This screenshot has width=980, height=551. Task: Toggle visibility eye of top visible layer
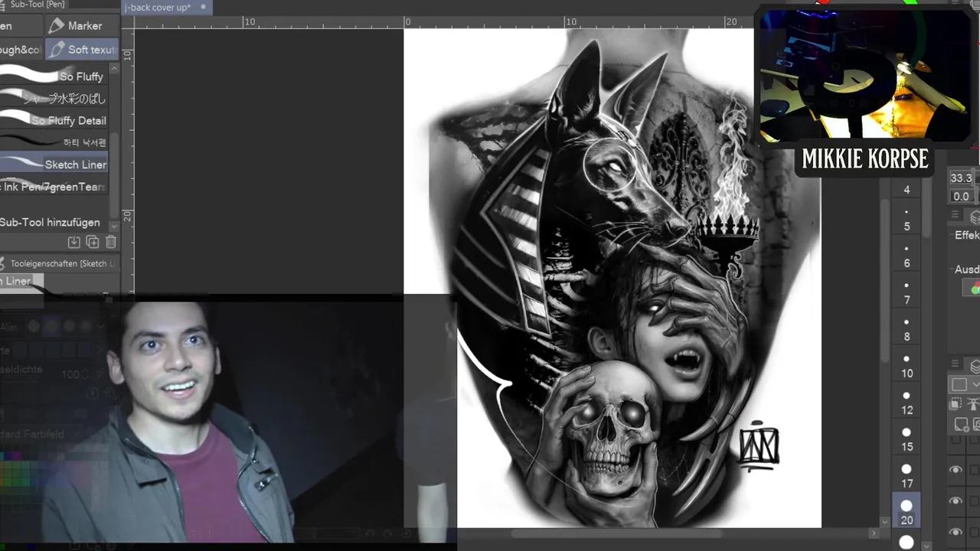(x=955, y=470)
